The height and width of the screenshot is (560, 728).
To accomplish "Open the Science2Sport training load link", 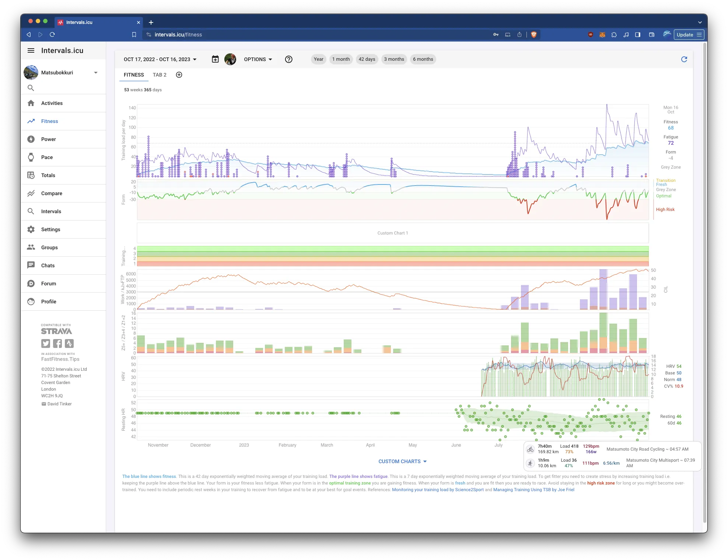I will (438, 490).
